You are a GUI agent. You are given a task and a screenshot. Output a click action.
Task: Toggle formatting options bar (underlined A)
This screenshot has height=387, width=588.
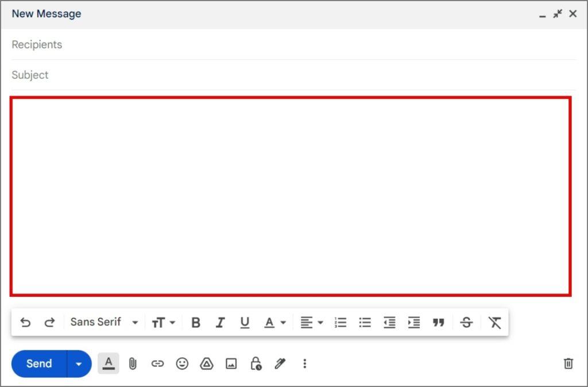point(109,363)
